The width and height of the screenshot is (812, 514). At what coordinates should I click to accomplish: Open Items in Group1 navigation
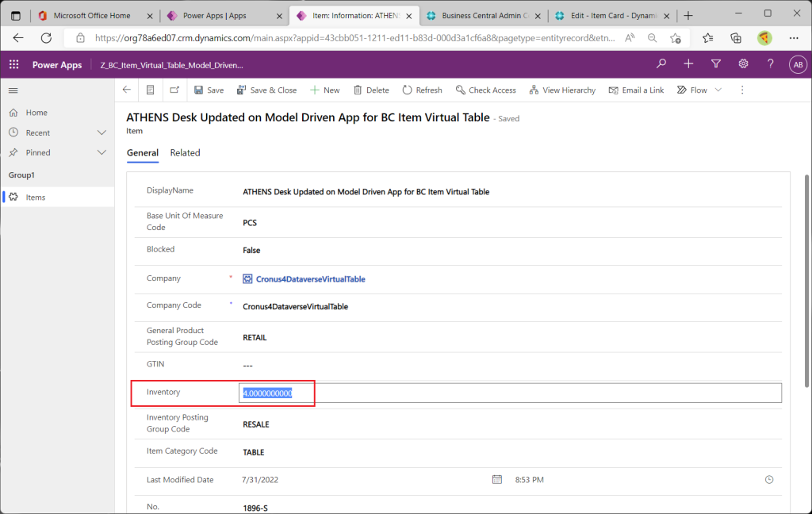click(x=57, y=197)
